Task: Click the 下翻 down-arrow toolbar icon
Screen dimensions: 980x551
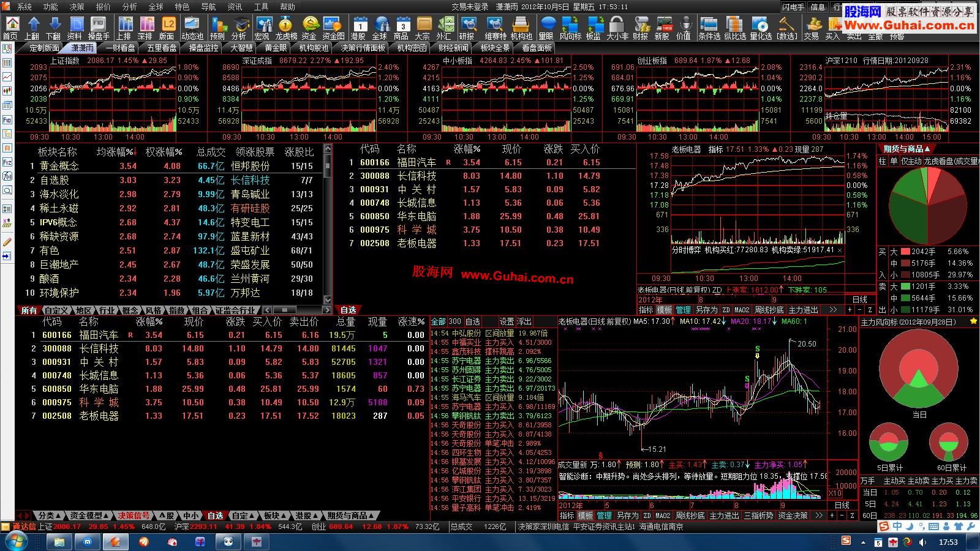Action: (x=54, y=28)
